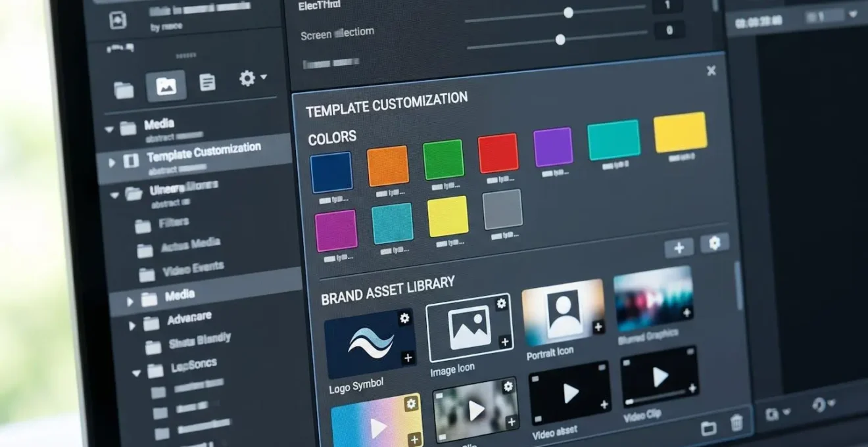Click the asset library vertical scrollbar
Screen dimensions: 868x447
point(738,285)
